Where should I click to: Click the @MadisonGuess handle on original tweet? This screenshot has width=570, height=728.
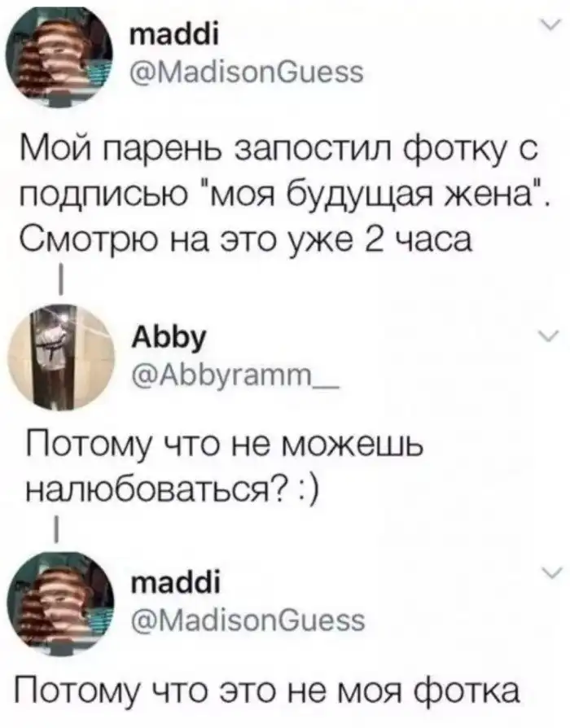click(248, 72)
